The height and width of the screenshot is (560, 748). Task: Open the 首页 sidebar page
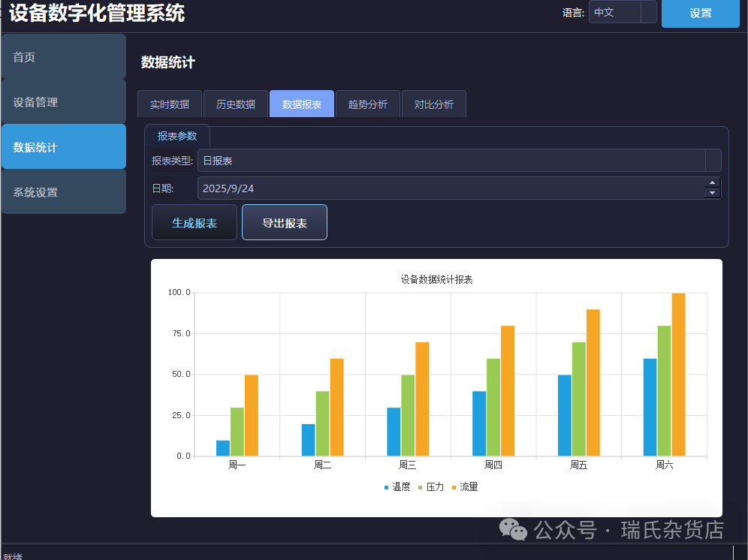point(64,57)
